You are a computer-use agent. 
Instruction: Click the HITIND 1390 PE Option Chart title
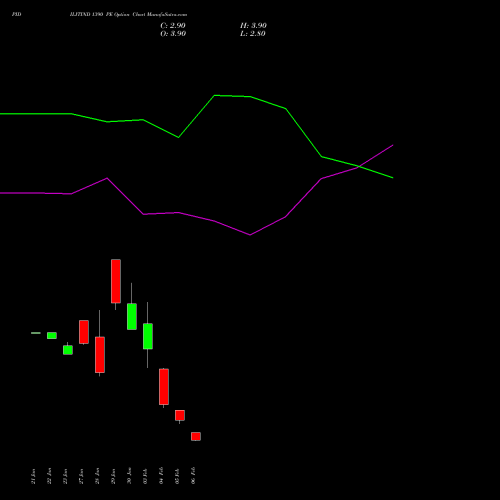coord(129,15)
